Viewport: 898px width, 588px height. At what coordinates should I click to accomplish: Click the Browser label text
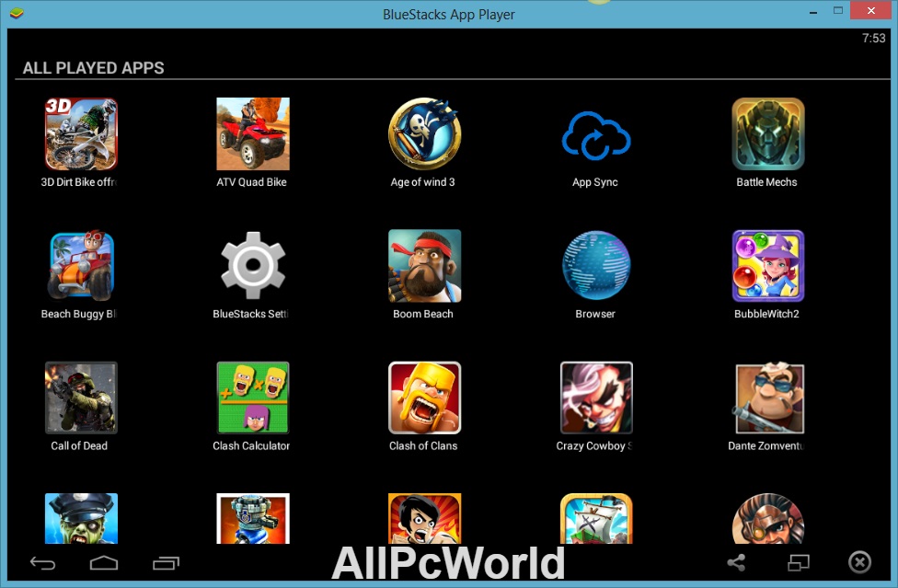pyautogui.click(x=595, y=314)
